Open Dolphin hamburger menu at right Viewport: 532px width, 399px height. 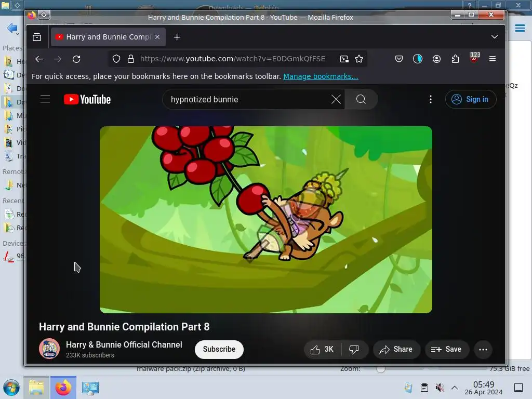tap(520, 28)
